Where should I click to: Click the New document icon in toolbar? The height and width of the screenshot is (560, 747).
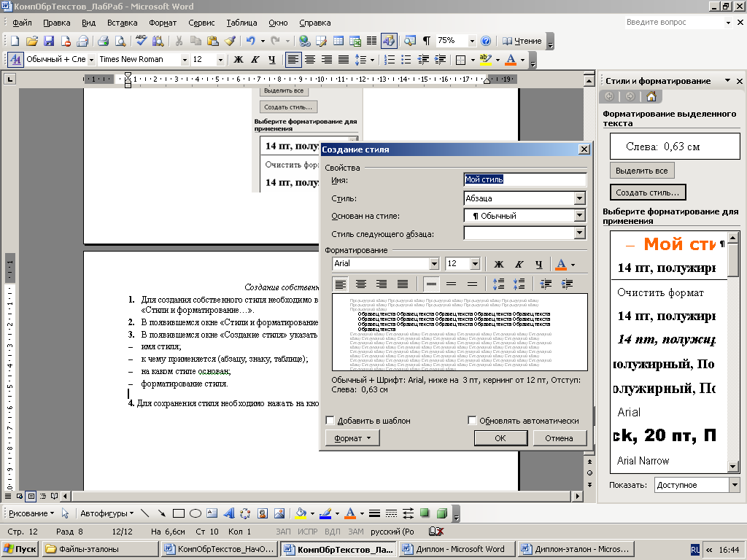[15, 42]
